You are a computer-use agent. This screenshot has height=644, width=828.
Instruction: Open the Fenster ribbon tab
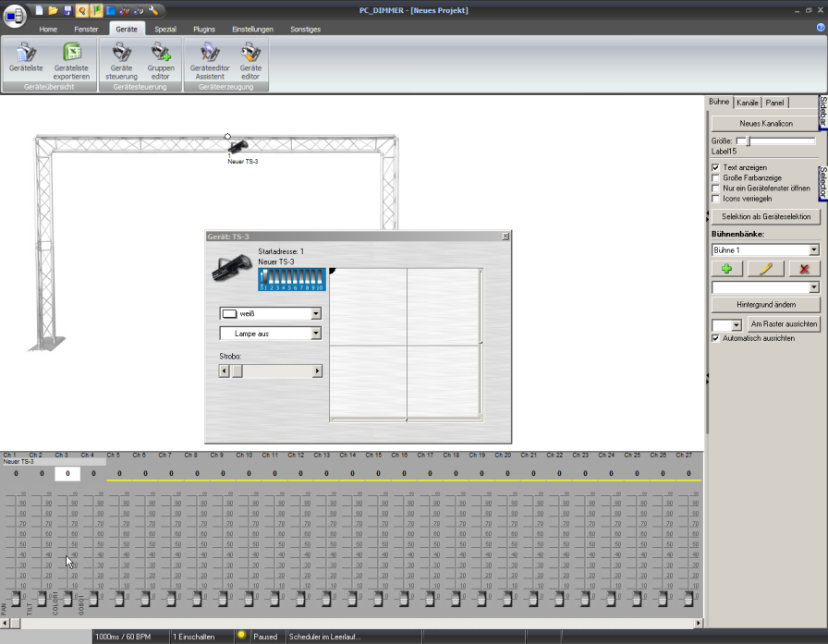[x=86, y=29]
